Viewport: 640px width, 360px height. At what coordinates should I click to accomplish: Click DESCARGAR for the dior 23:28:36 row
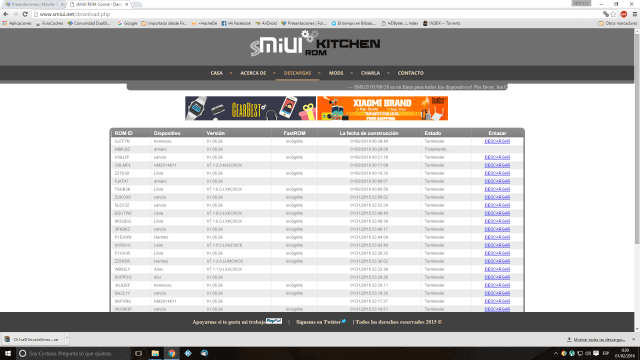(x=497, y=277)
